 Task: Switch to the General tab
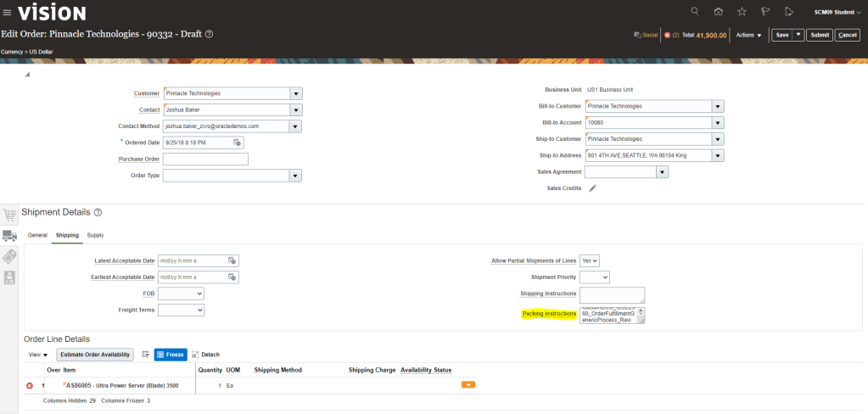pos(37,235)
